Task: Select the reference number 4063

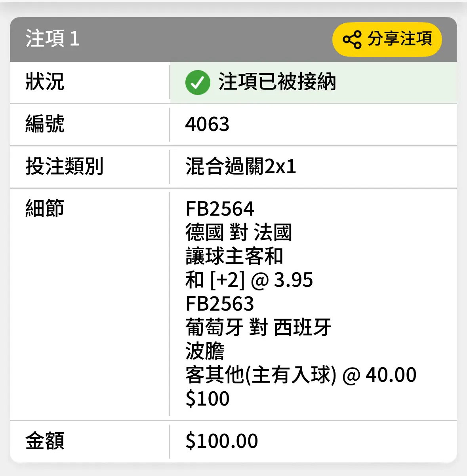Action: (x=207, y=125)
